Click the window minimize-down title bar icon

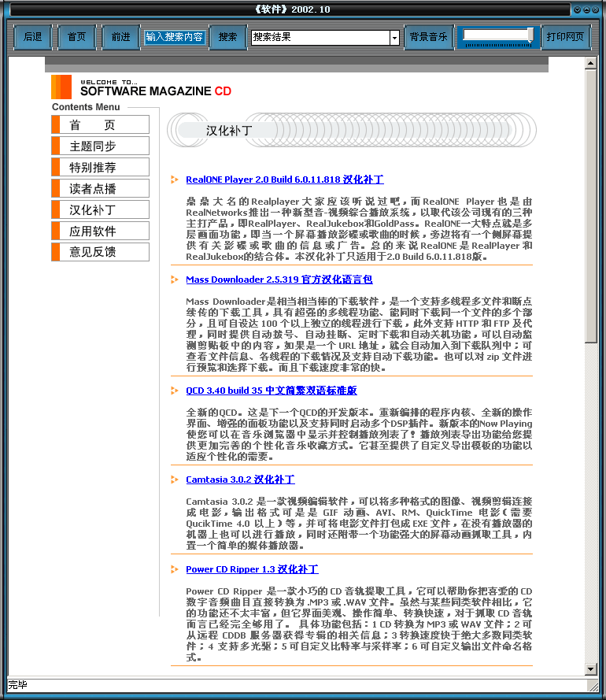577,9
